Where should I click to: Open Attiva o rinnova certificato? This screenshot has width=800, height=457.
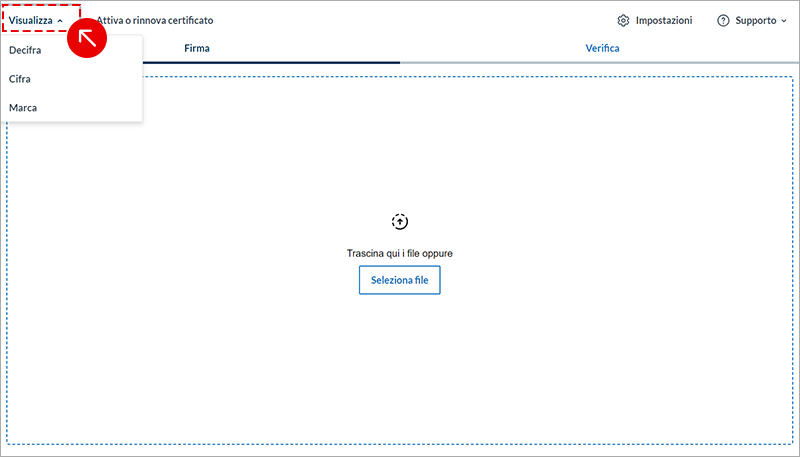155,20
